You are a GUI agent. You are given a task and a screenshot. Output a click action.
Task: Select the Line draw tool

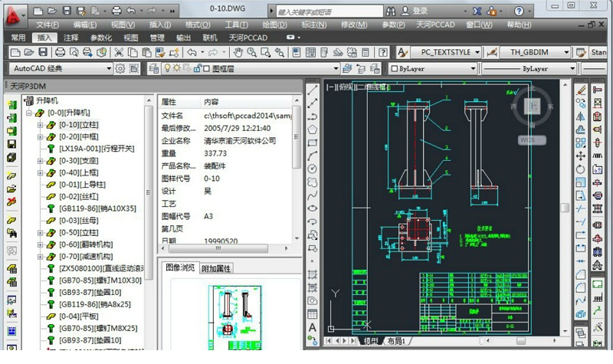(312, 90)
